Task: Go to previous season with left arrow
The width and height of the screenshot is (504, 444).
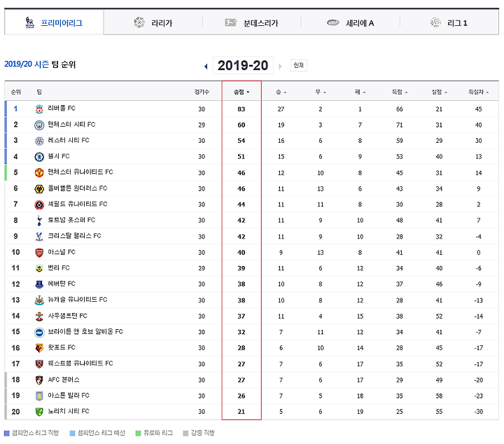Action: (206, 67)
